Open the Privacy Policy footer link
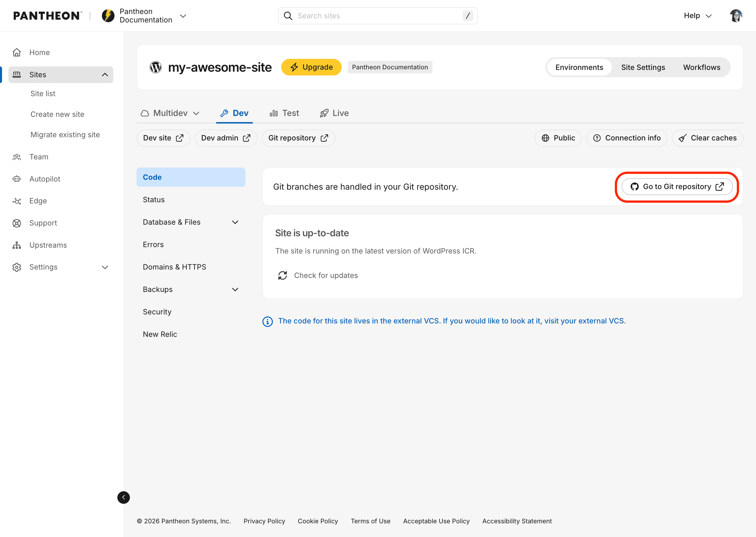 (264, 521)
